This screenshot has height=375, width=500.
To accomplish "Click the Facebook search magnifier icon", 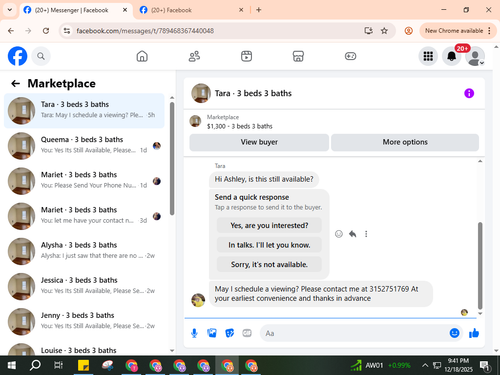I will [x=41, y=56].
